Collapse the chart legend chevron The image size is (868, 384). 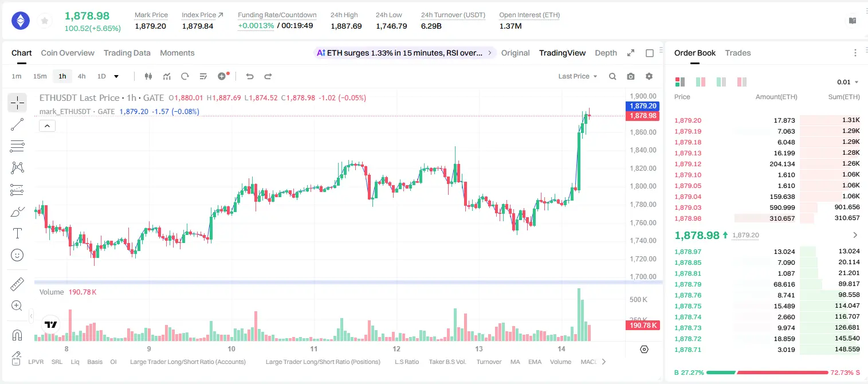tap(47, 126)
